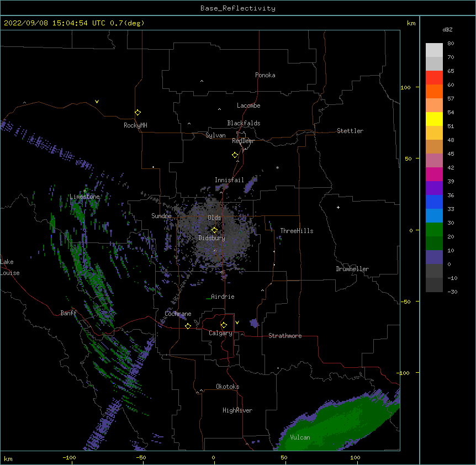
Task: Click the white plus marker north of Drumheller
Action: 338,207
